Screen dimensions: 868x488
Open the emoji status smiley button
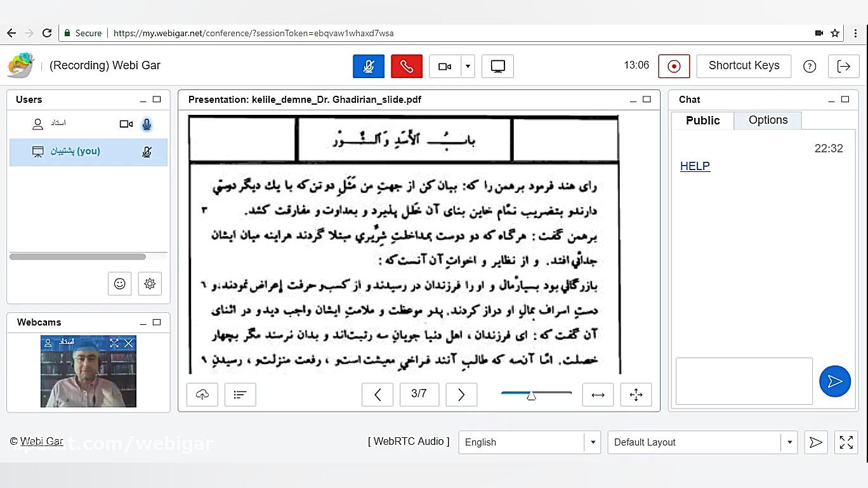point(119,284)
